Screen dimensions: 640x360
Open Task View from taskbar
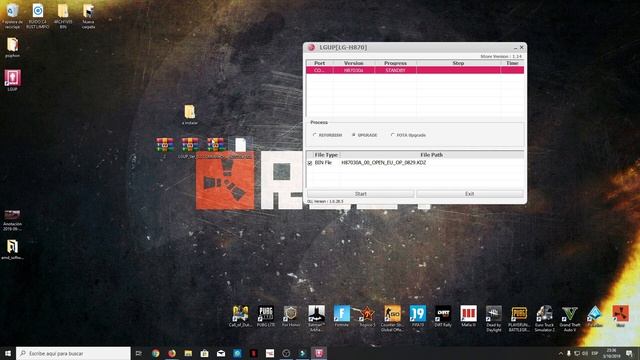pos(139,353)
